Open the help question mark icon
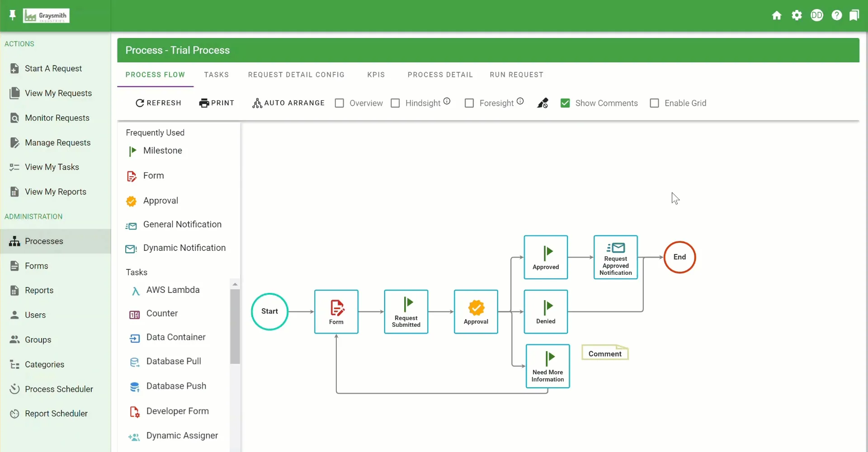Image resolution: width=868 pixels, height=452 pixels. pyautogui.click(x=837, y=16)
